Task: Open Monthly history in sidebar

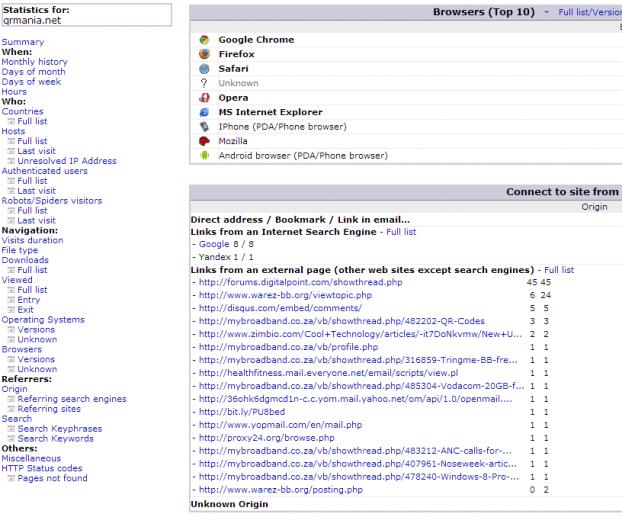Action: pos(35,62)
